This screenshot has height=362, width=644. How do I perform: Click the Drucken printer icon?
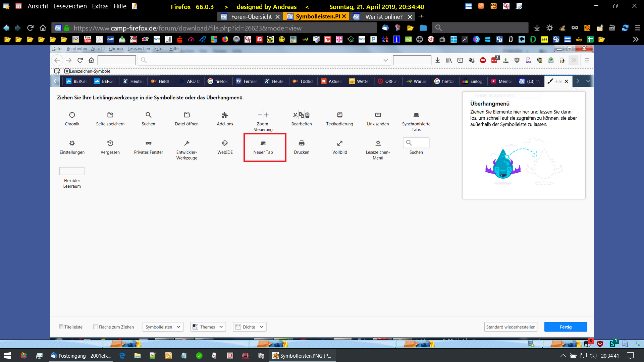301,143
